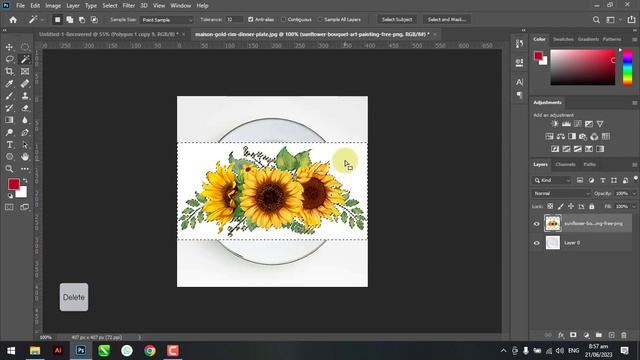The image size is (640, 360).
Task: Switch to the Channels tab
Action: pos(565,164)
